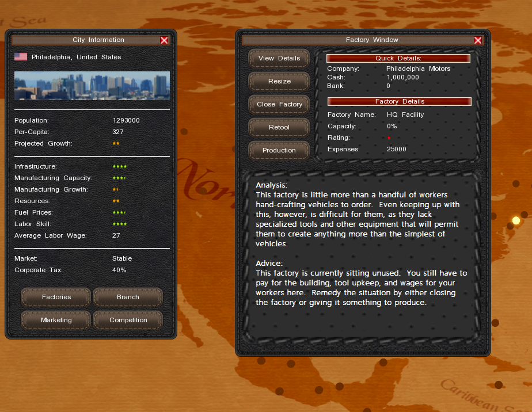Click the Philadelphia skyline image
Image resolution: width=532 pixels, height=412 pixels.
[92, 86]
